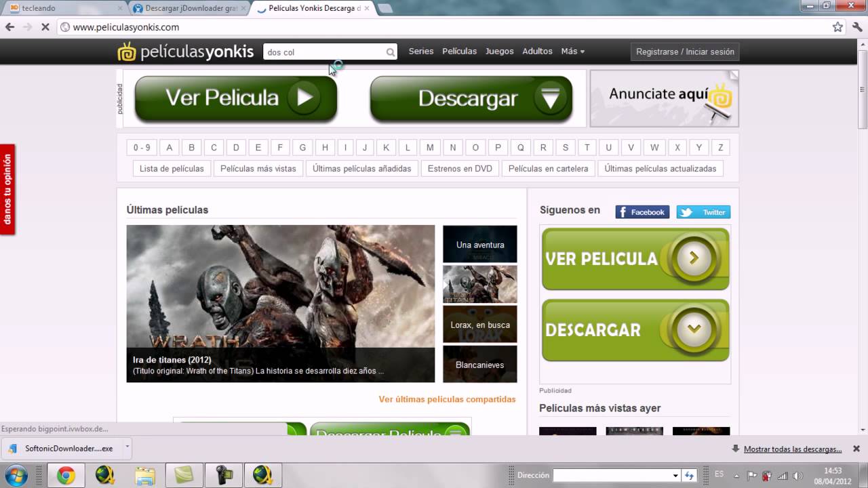The image size is (868, 488).
Task: Open Windows Start menu
Action: [15, 474]
